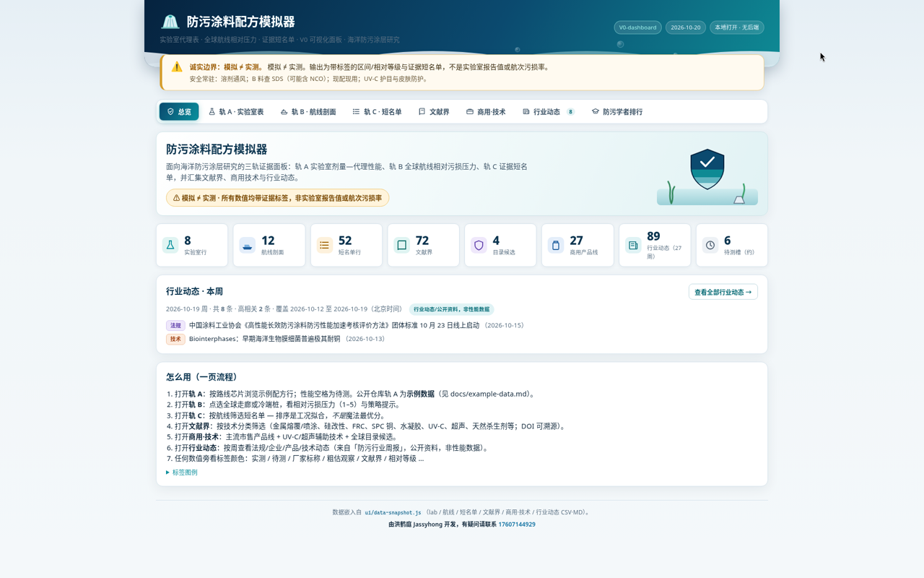Click the list icon on 短名单行 card
The height and width of the screenshot is (578, 924).
[325, 245]
